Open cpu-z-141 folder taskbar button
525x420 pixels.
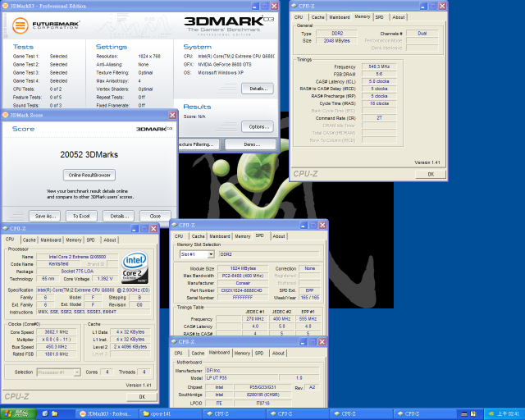171,413
